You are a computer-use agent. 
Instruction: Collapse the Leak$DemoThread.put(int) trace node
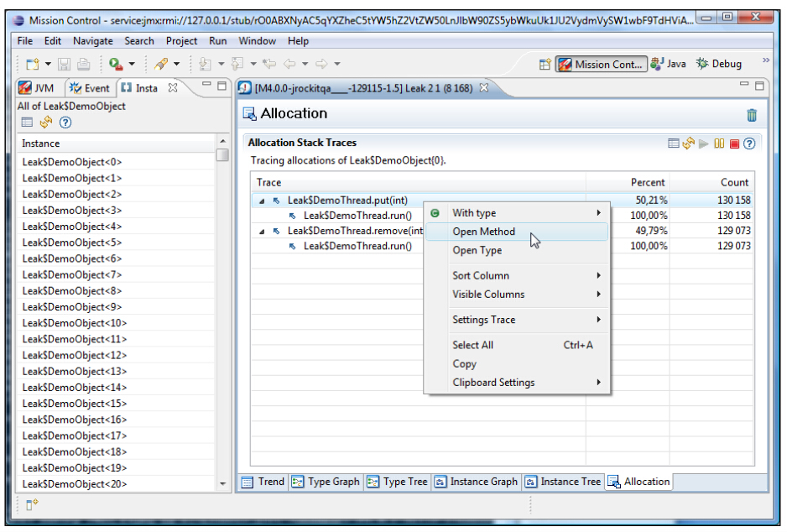261,201
